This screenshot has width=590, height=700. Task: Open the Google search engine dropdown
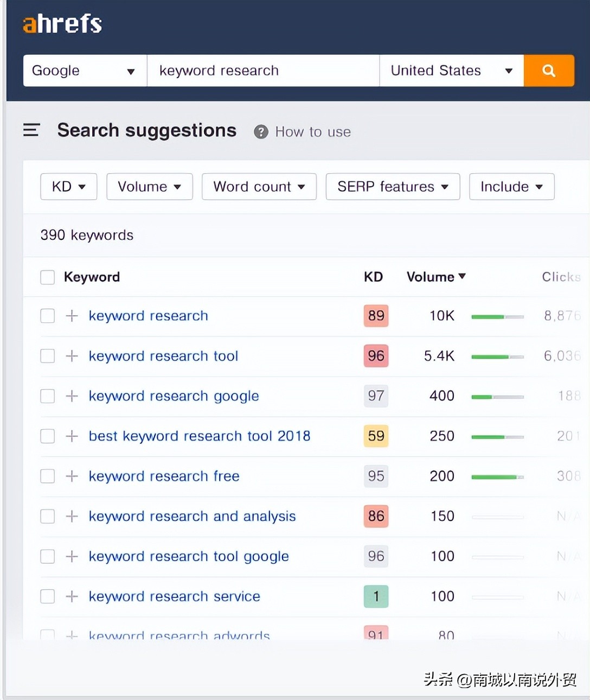[x=84, y=71]
